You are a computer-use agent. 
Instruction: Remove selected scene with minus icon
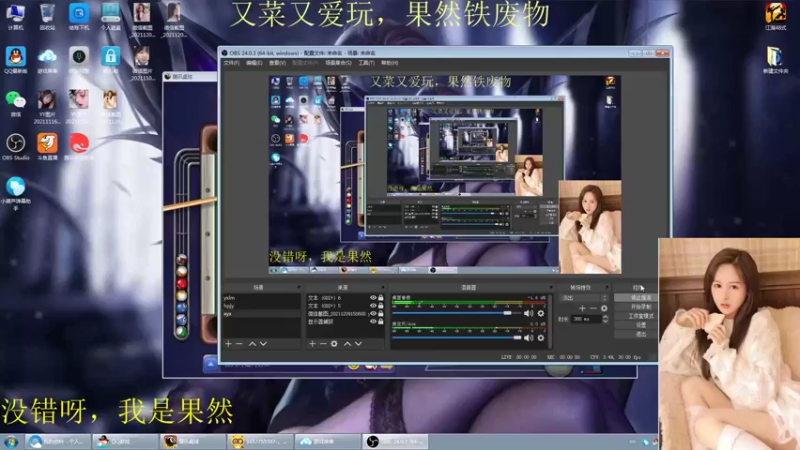click(239, 344)
